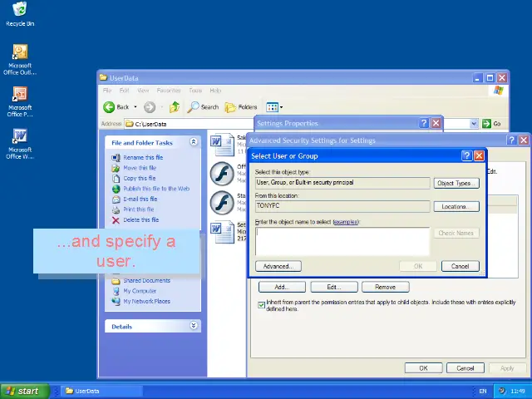Viewport: 532px width, 399px height.
Task: Open the Microsoft Office Outlook desktop shortcut
Action: point(20,54)
